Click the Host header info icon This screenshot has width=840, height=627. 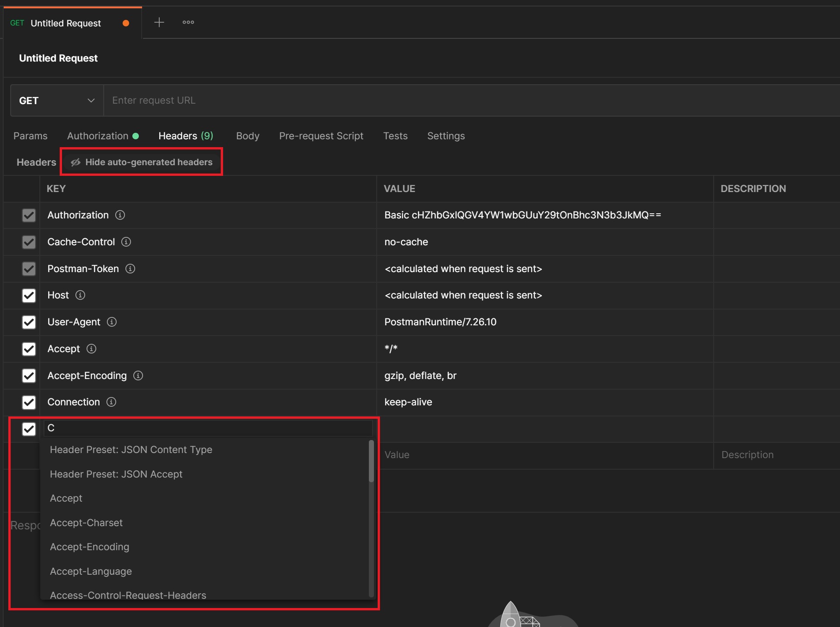[x=80, y=295]
